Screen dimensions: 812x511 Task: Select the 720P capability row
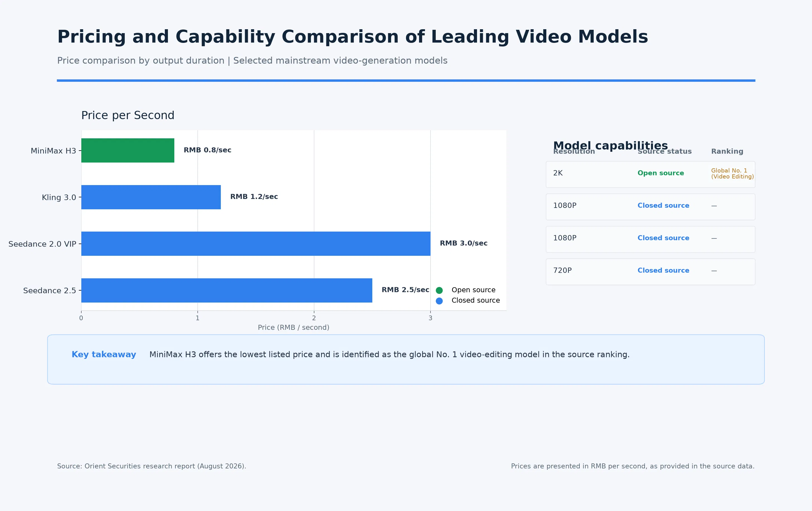650,272
